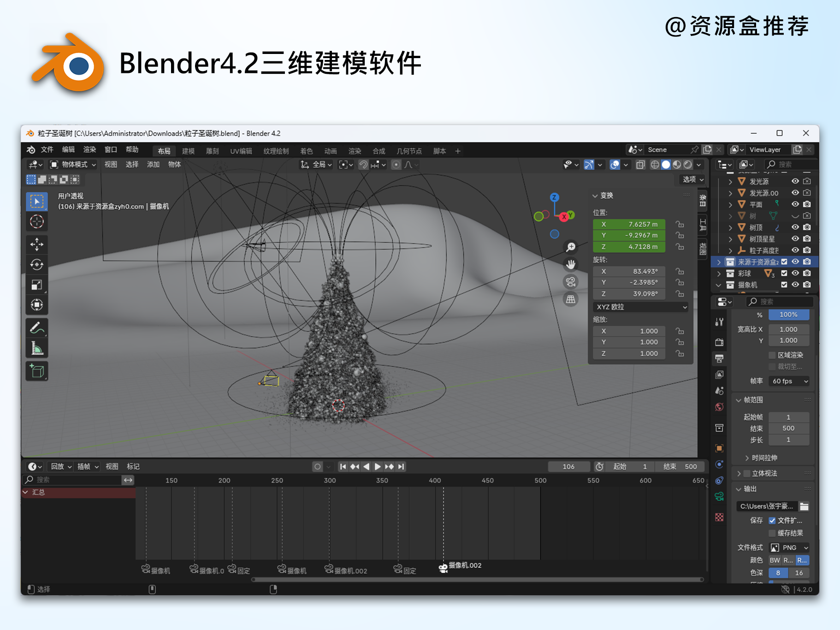The height and width of the screenshot is (630, 840).
Task: Select wireframe viewport shading
Action: 655,165
